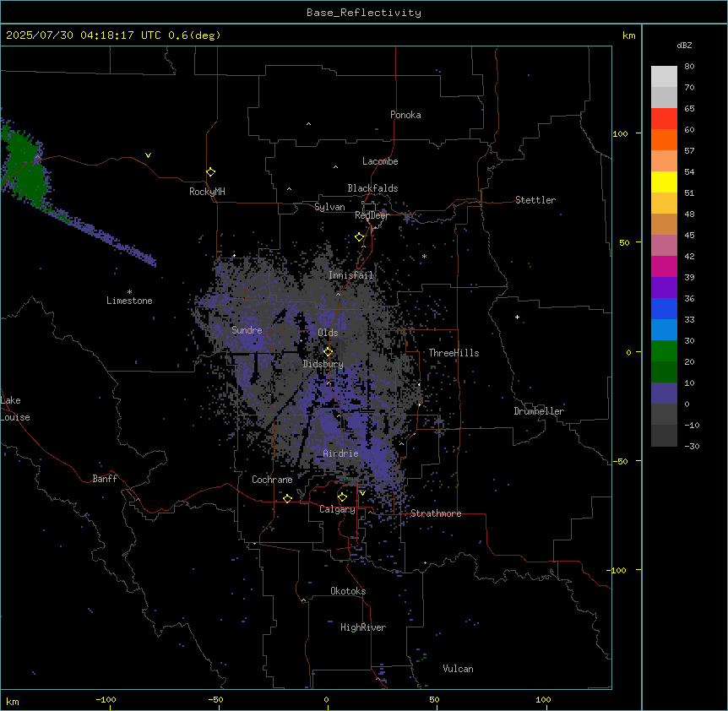Click the Calgary city label
728x711 pixels.
click(x=337, y=509)
